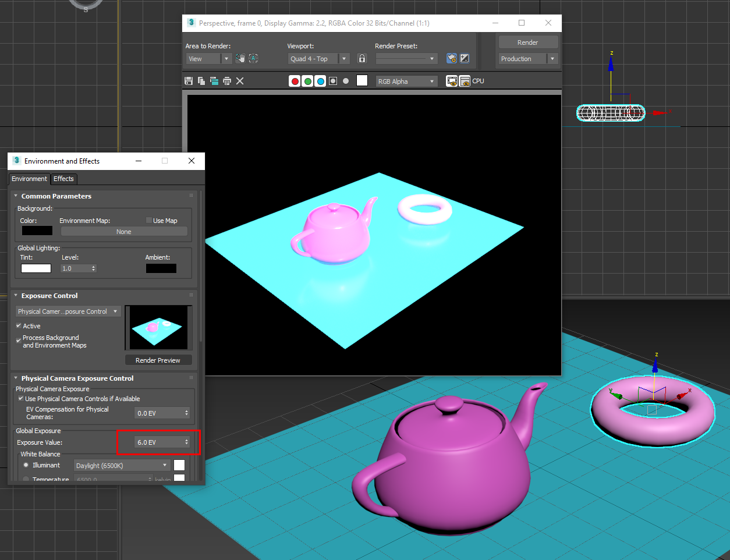730x560 pixels.
Task: Switch to the Effects tab
Action: pyautogui.click(x=63, y=179)
